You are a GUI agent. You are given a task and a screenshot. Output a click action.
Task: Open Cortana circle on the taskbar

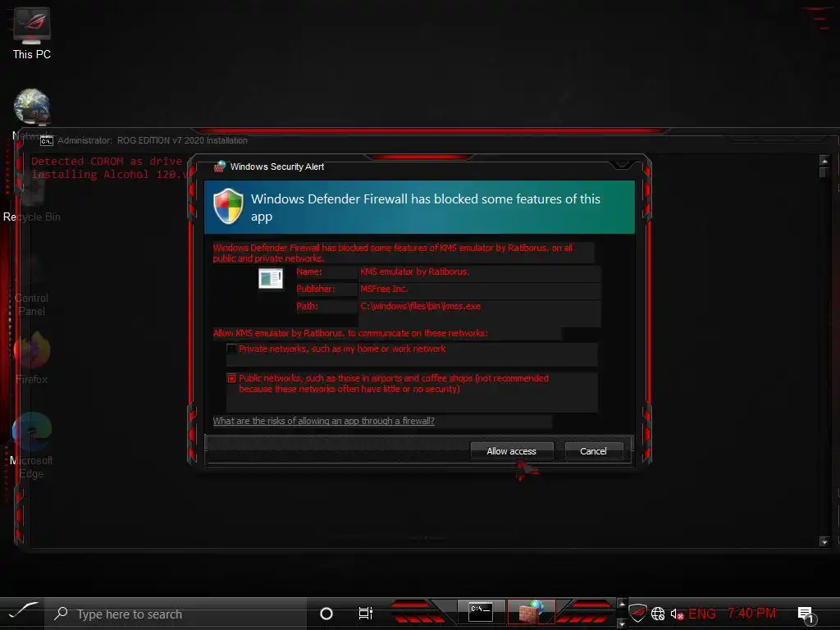[x=326, y=614]
